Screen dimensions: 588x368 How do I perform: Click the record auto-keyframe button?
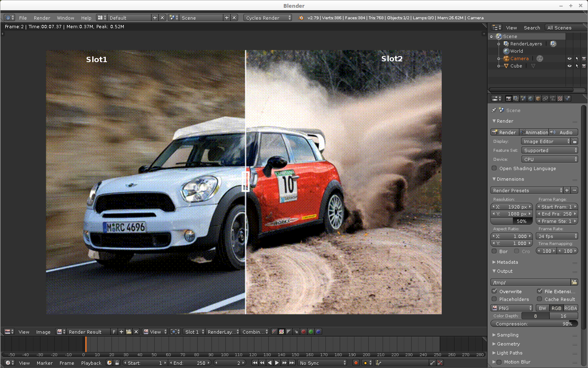356,363
